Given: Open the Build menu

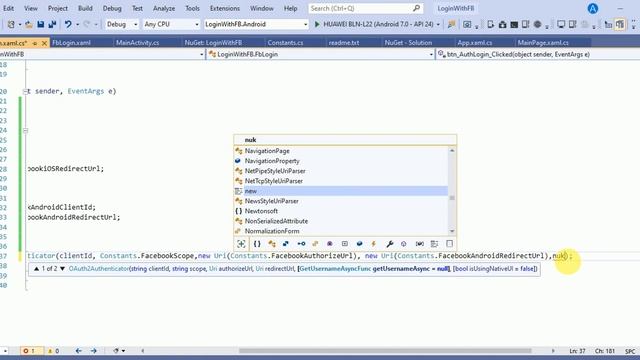Looking at the screenshot, I should coord(85,8).
